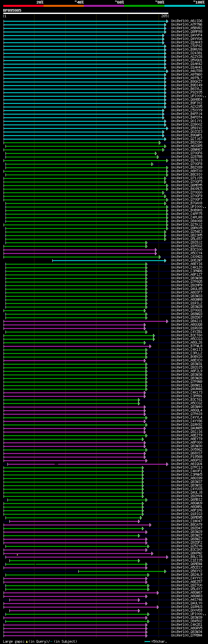This screenshot has width=208, height=644.
Task: Click the green alignment bar for UniRef100_Q56YY2
Action: (x=122, y=571)
